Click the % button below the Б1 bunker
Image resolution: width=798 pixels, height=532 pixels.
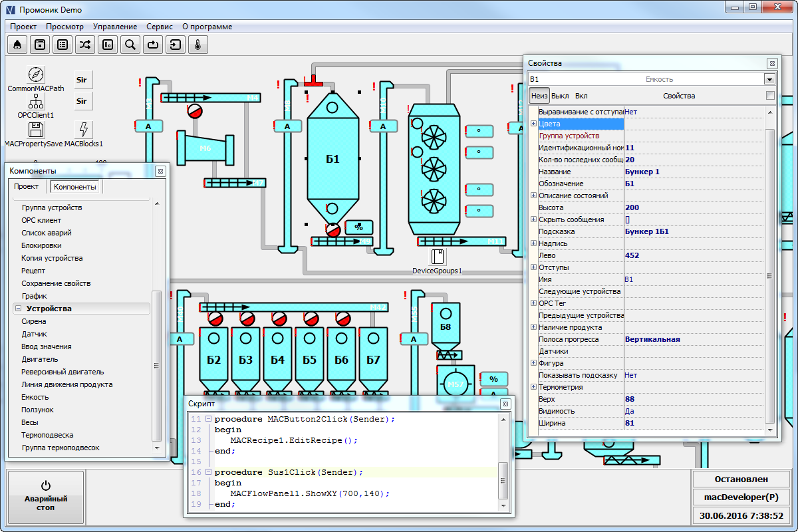[x=359, y=227]
